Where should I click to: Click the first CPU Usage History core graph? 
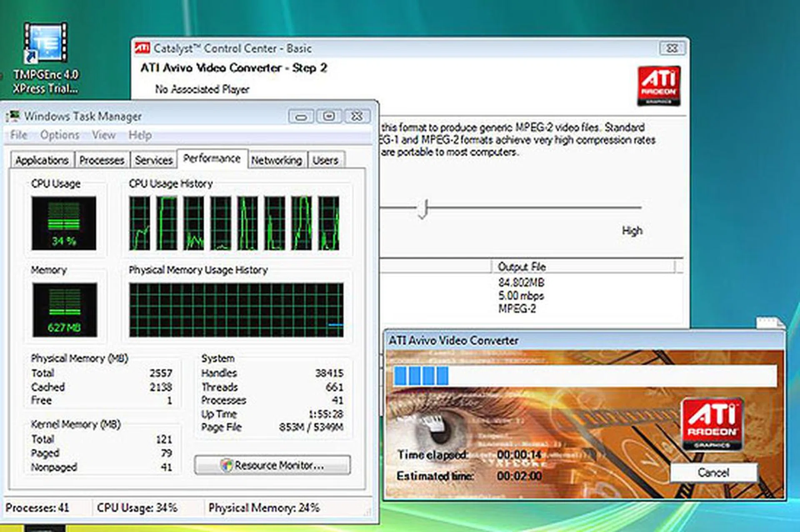140,223
